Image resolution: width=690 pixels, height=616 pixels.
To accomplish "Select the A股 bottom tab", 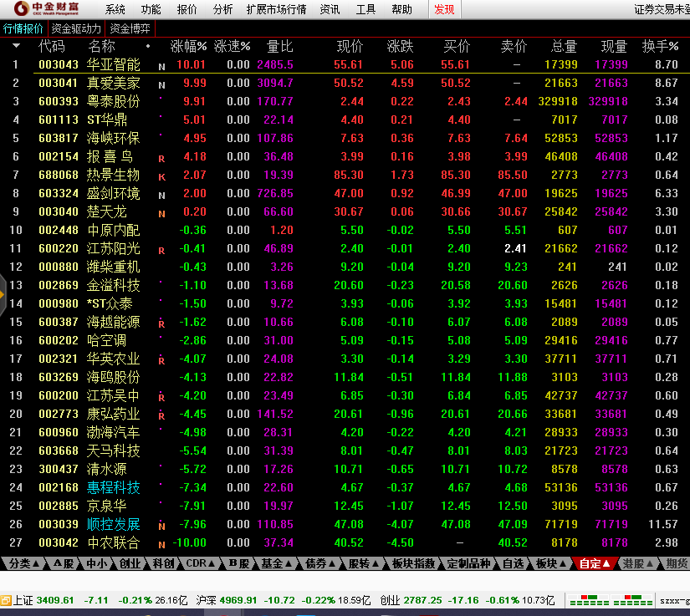I will 64,563.
